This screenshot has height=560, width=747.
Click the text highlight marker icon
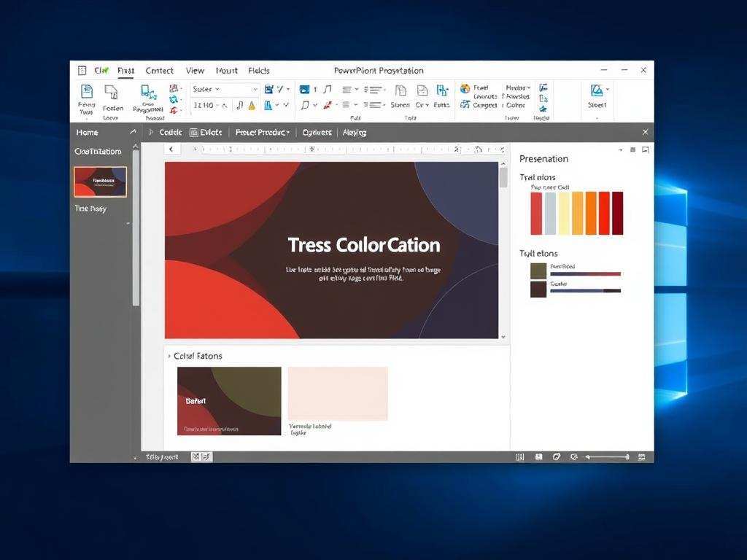point(252,106)
